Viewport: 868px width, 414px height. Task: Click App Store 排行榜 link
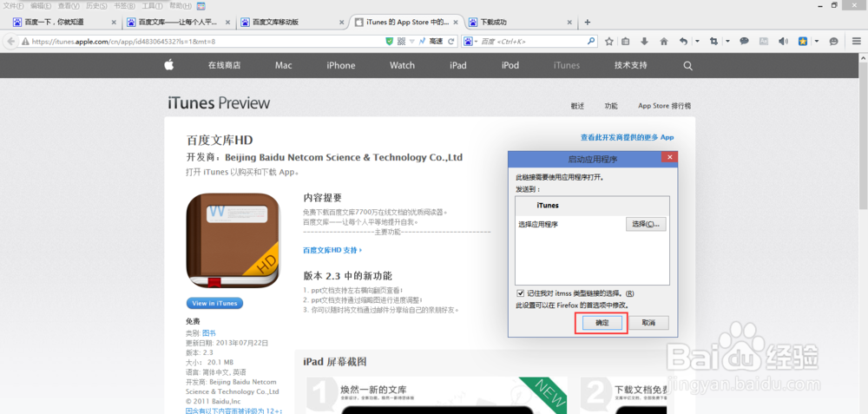[664, 106]
